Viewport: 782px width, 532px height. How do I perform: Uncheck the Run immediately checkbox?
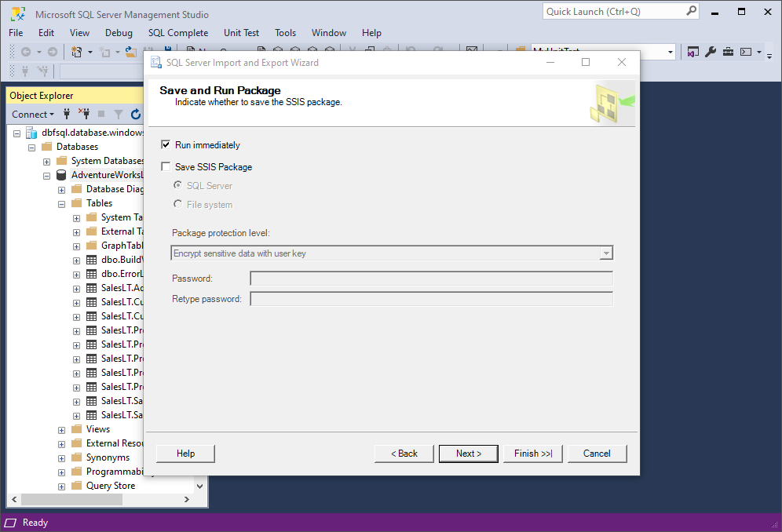tap(166, 144)
